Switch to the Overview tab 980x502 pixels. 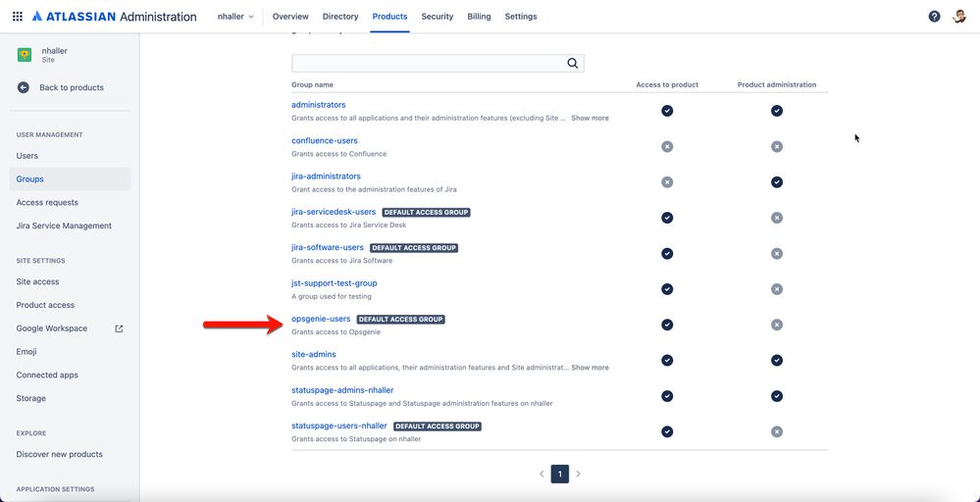[290, 17]
